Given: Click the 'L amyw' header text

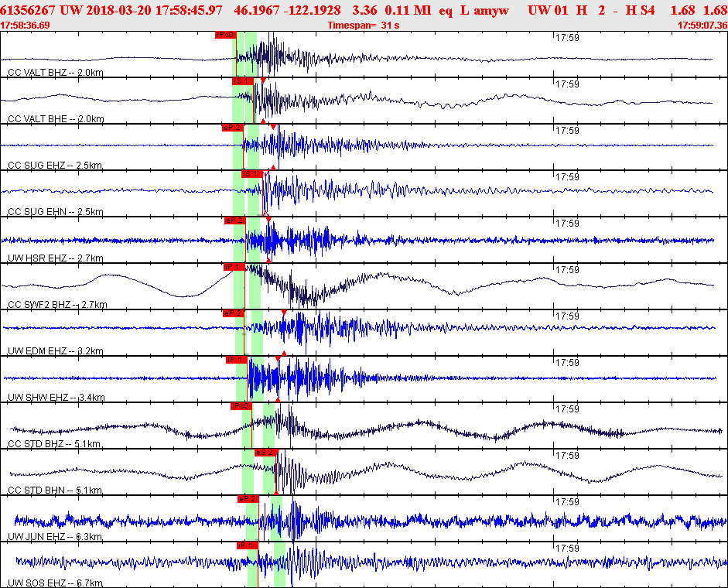Looking at the screenshot, I should pos(484,10).
